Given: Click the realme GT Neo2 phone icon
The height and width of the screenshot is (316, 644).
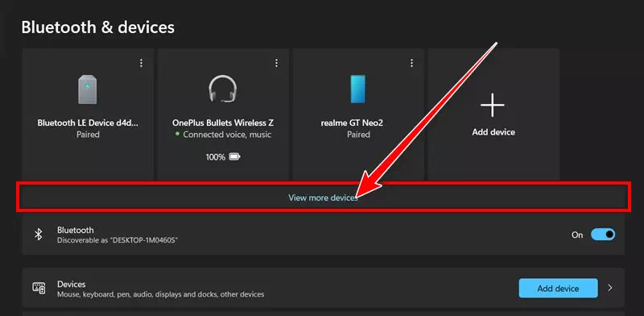Looking at the screenshot, I should tap(358, 89).
